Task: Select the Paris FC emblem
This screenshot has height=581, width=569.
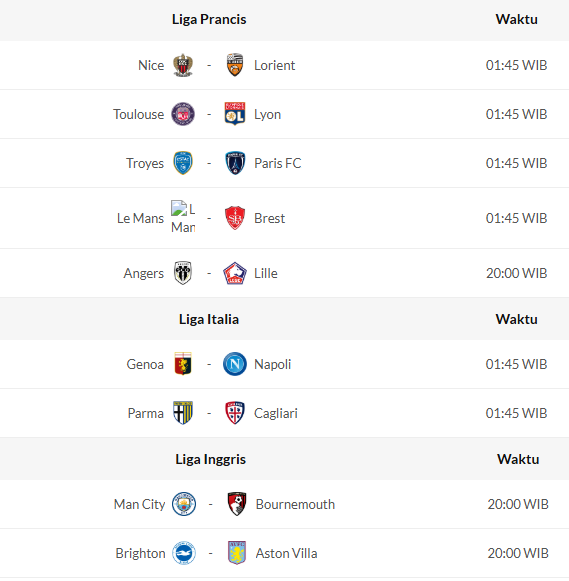Action: 235,163
